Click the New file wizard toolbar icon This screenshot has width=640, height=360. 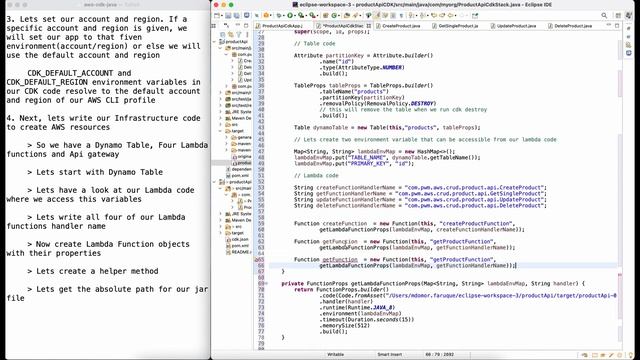[217, 16]
